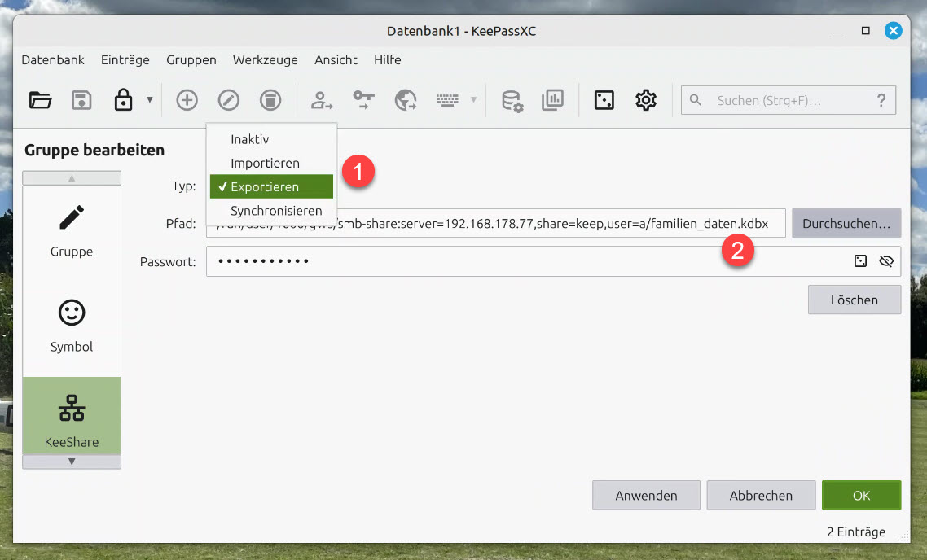Toggle password visibility eye icon
The height and width of the screenshot is (560, 927).
point(885,261)
